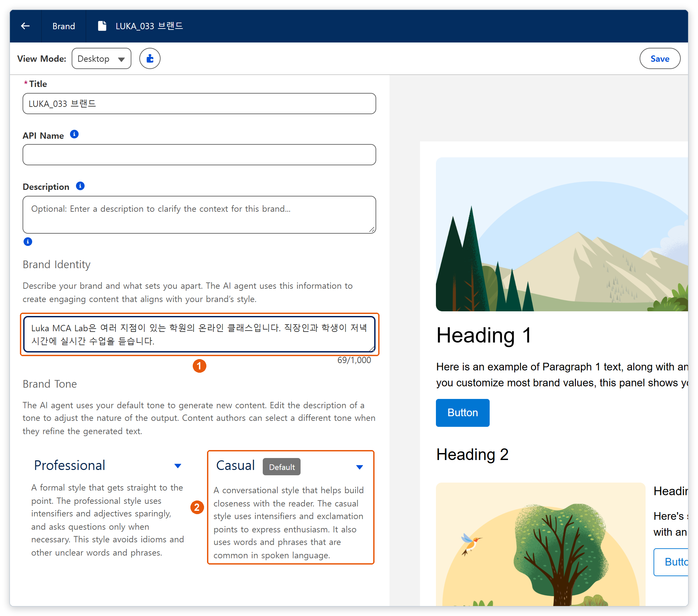This screenshot has height=616, width=698.
Task: Click the Default badge next to Casual
Action: [282, 467]
